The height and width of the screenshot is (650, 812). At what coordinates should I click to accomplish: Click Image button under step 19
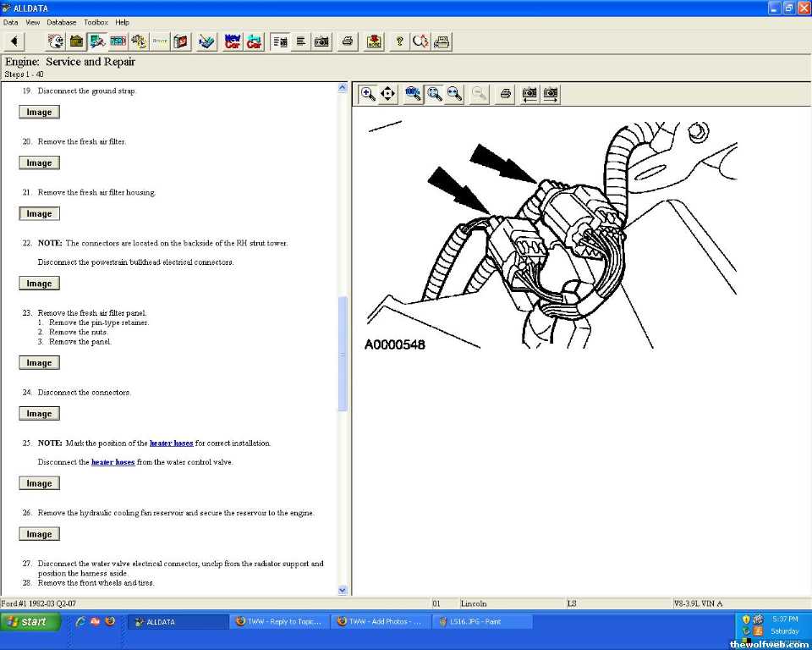(39, 113)
